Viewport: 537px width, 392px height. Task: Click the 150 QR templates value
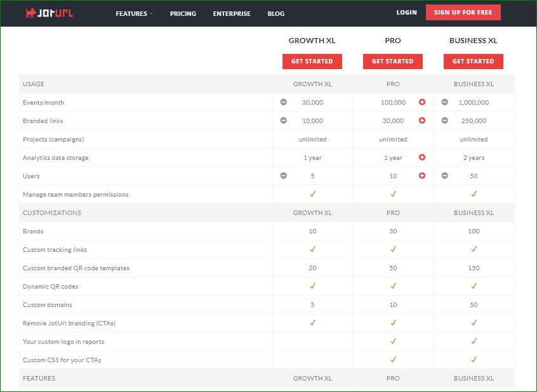[x=474, y=268]
